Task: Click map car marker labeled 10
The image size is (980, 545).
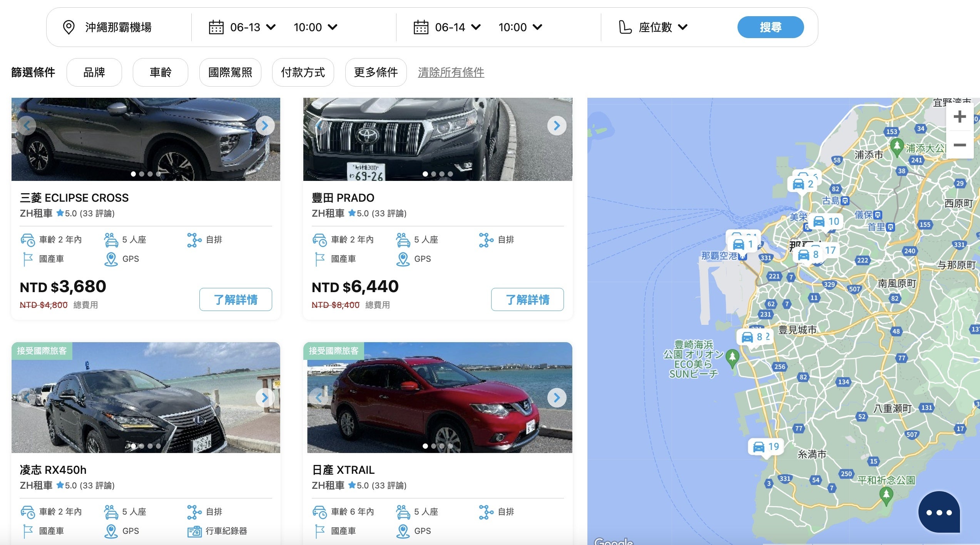Action: (x=826, y=222)
